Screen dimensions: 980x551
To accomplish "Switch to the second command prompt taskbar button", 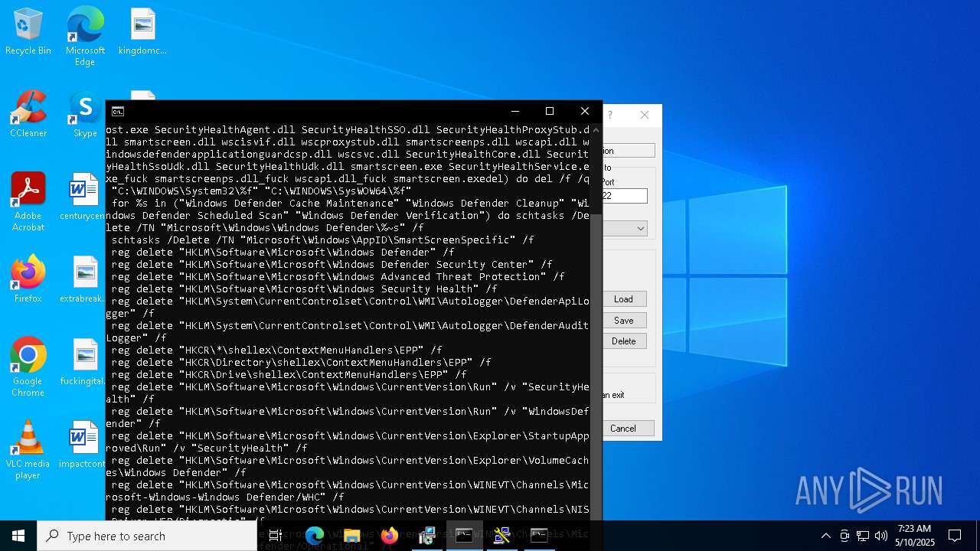I will [539, 536].
